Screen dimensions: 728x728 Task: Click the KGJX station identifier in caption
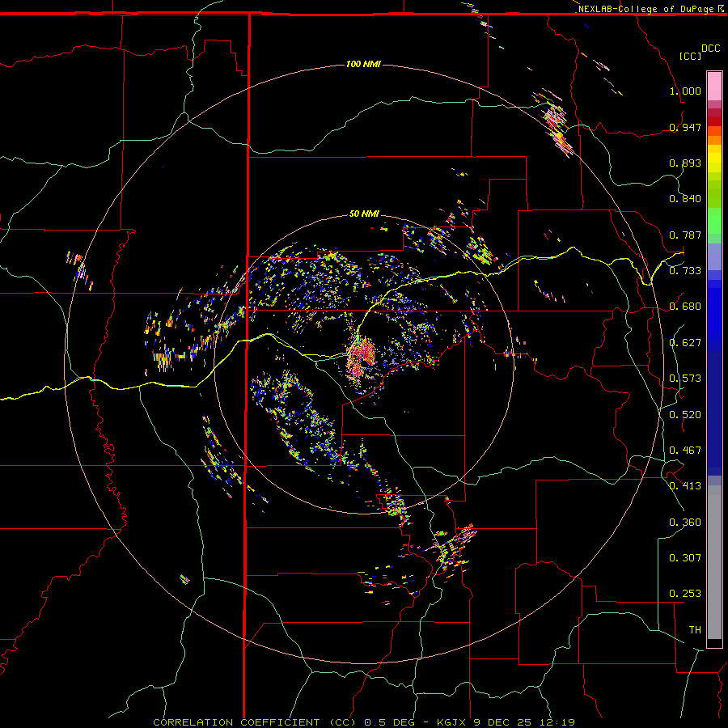tap(453, 722)
